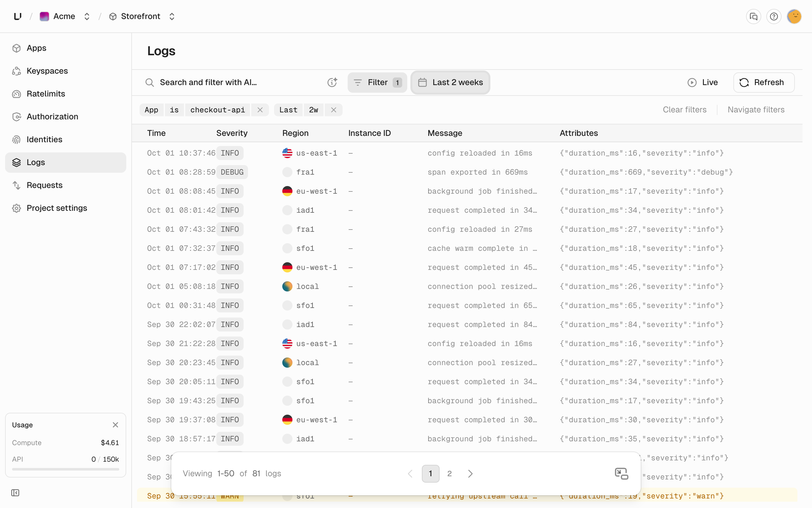Click Clear filters

tap(684, 110)
